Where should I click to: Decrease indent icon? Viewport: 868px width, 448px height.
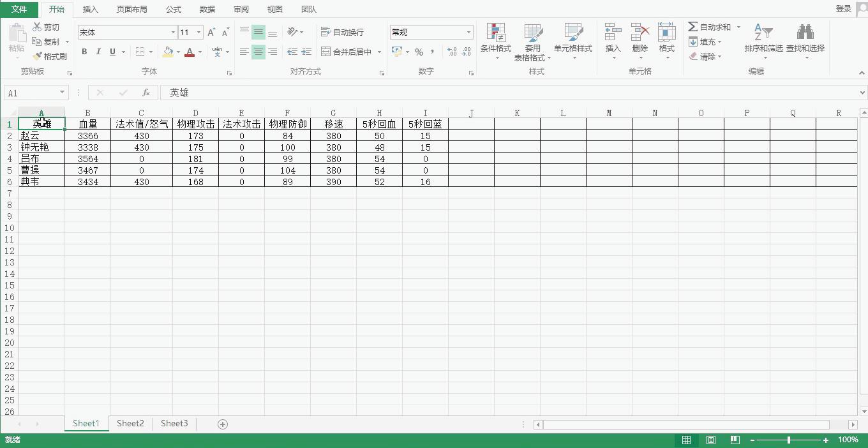click(292, 52)
